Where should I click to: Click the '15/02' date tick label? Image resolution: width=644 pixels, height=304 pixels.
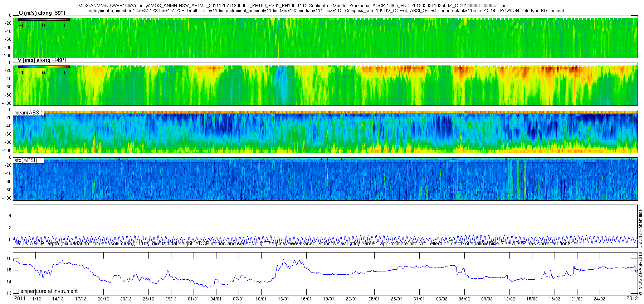[532, 299]
